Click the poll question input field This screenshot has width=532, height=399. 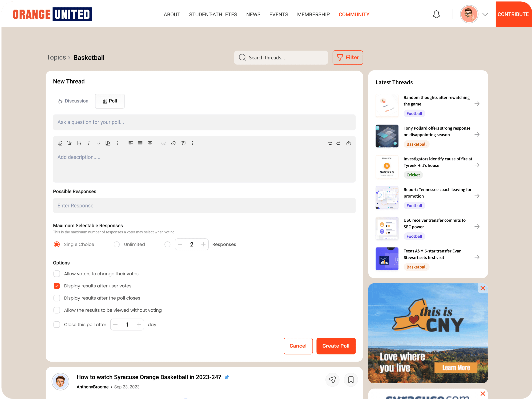(x=204, y=122)
